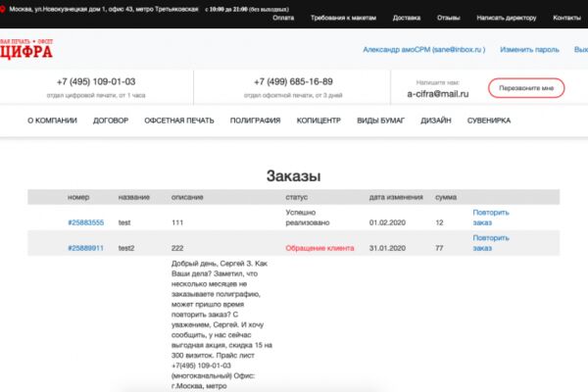Open СУВЕНИРКА menu item
The width and height of the screenshot is (588, 392).
(489, 121)
